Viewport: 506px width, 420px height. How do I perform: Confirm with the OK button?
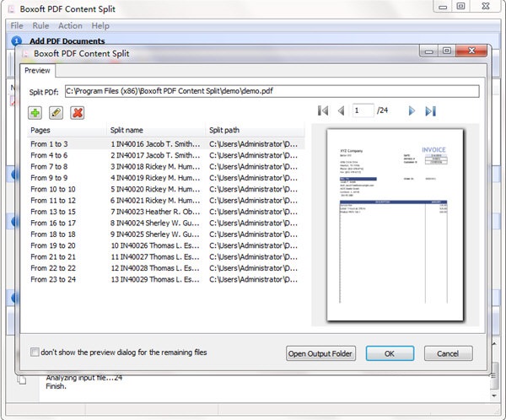click(x=390, y=353)
